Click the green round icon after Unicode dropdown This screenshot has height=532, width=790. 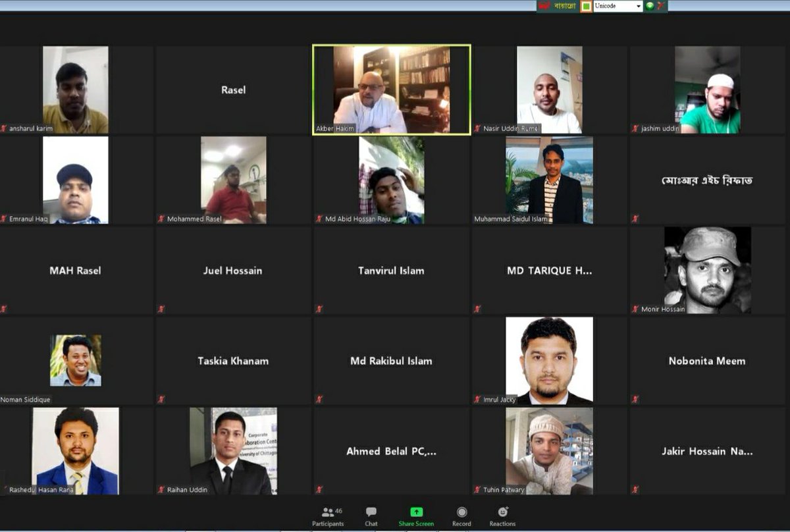[650, 6]
